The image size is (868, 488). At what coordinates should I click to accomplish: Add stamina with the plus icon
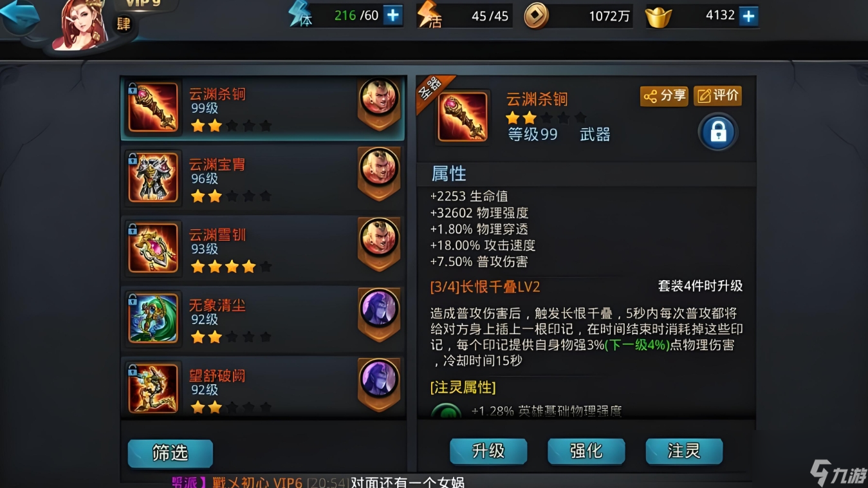[392, 15]
